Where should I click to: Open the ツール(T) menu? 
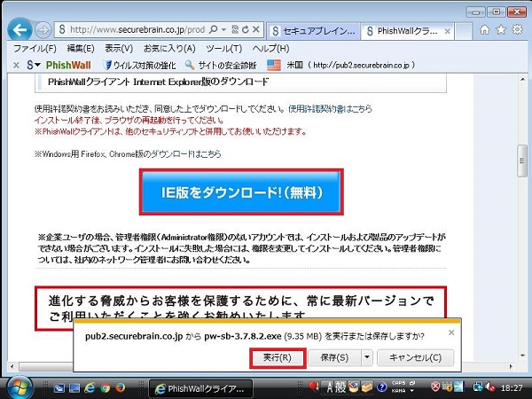click(x=224, y=49)
